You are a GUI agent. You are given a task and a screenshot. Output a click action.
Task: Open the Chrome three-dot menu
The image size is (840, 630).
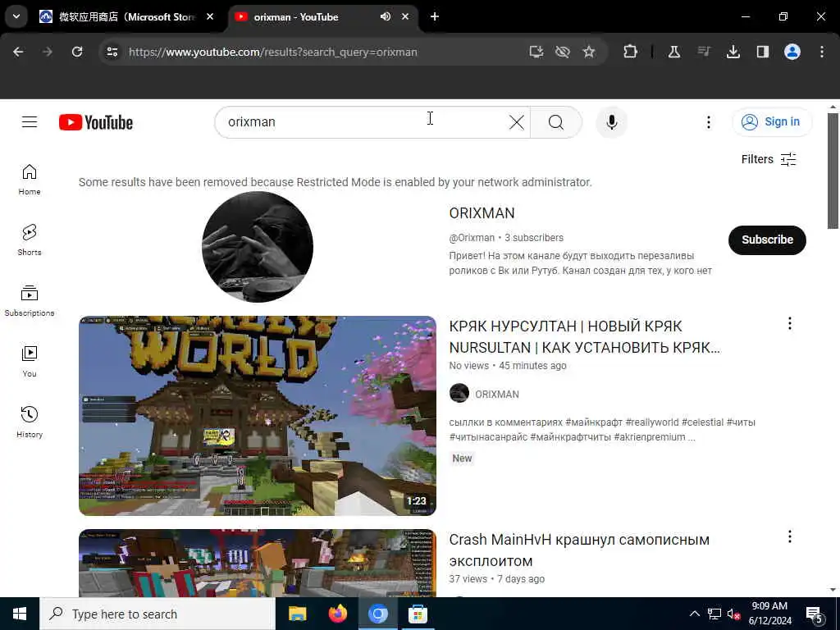coord(822,52)
